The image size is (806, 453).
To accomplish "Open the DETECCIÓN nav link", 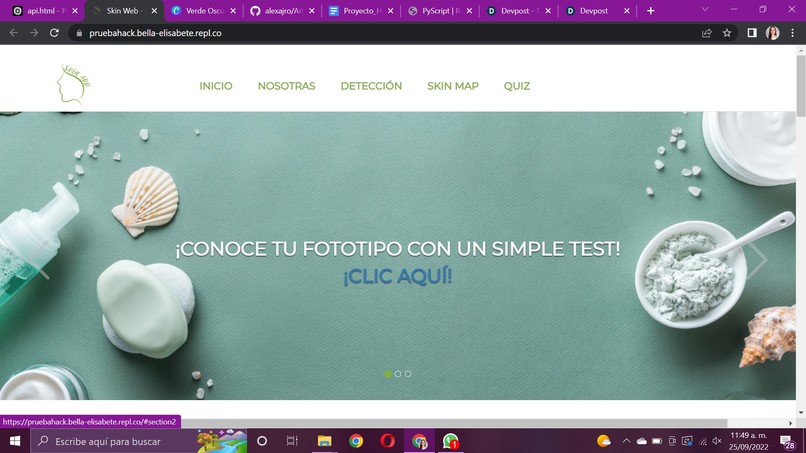I will 371,86.
